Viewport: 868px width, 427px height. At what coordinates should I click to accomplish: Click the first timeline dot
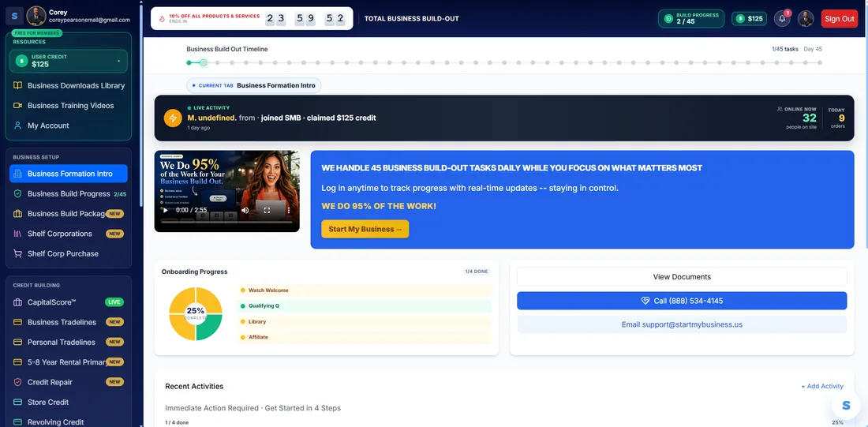pyautogui.click(x=189, y=62)
